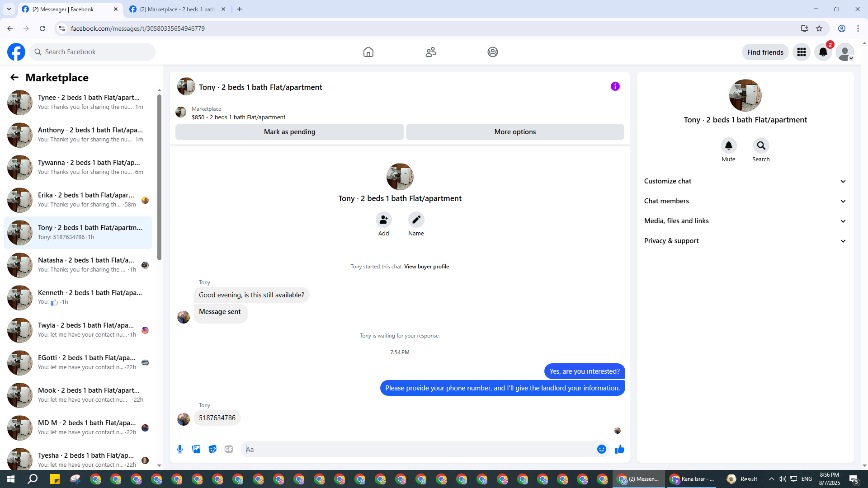Expand Customize chat section
The width and height of the screenshot is (868, 488).
tap(745, 181)
